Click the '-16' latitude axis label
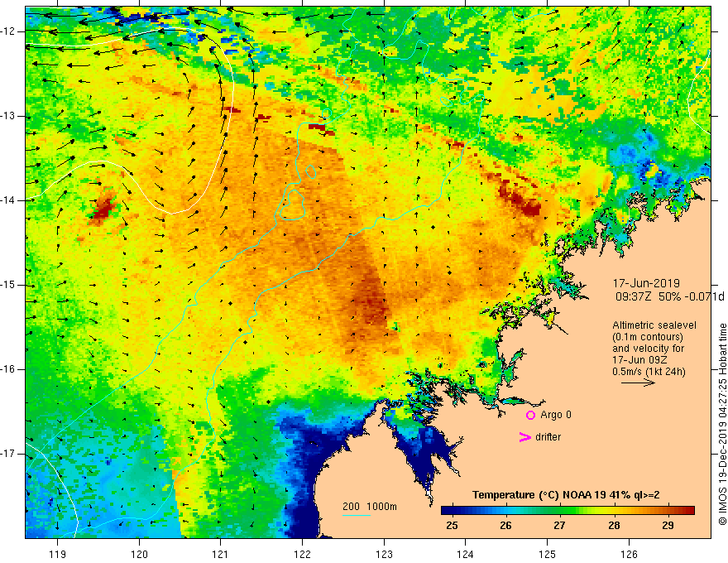This screenshot has width=728, height=563. 8,369
